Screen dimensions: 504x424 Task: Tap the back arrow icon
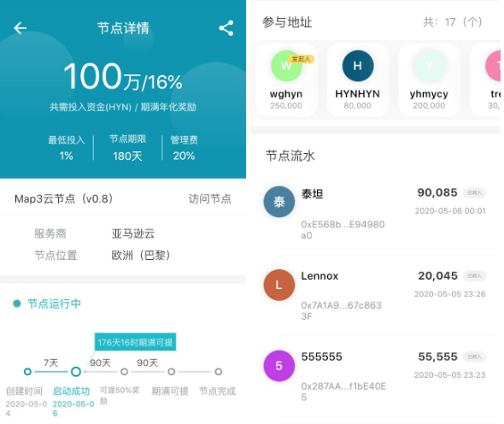(20, 28)
